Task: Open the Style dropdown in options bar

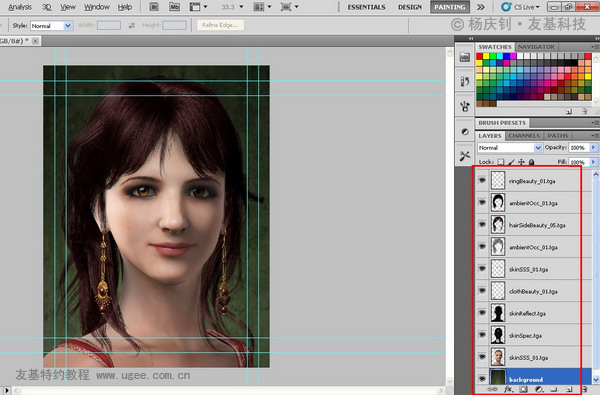Action: pos(52,26)
